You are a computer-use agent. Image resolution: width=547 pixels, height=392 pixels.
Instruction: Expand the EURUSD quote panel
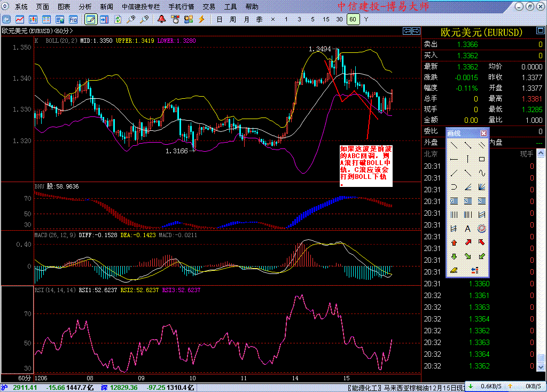pyautogui.click(x=541, y=31)
